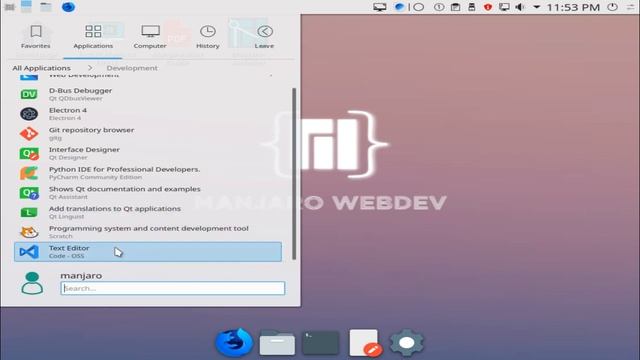The image size is (640, 360).
Task: Open the Computer tab
Action: [150, 37]
